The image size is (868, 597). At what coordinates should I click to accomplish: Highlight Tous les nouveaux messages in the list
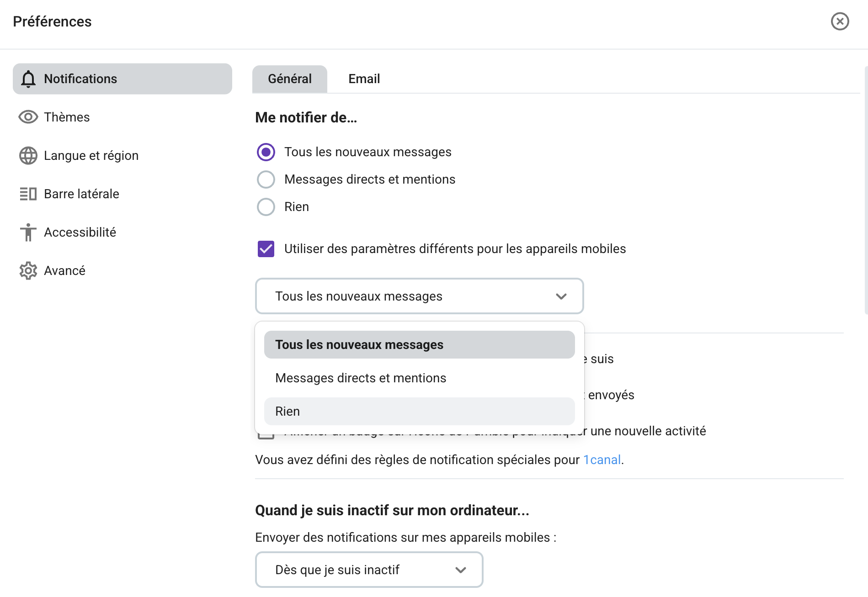pos(359,345)
